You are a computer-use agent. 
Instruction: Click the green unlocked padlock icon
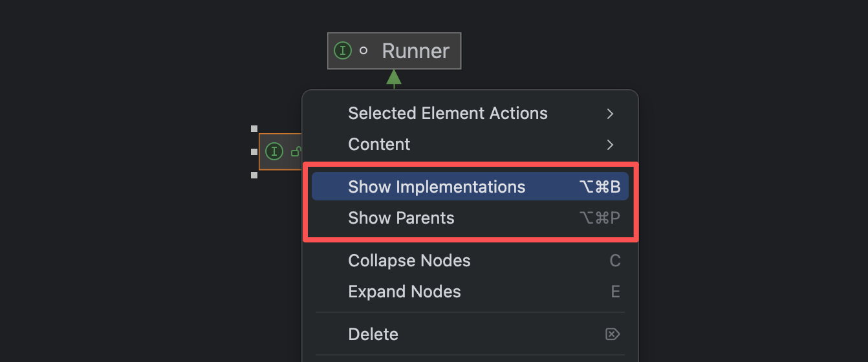pyautogui.click(x=296, y=152)
